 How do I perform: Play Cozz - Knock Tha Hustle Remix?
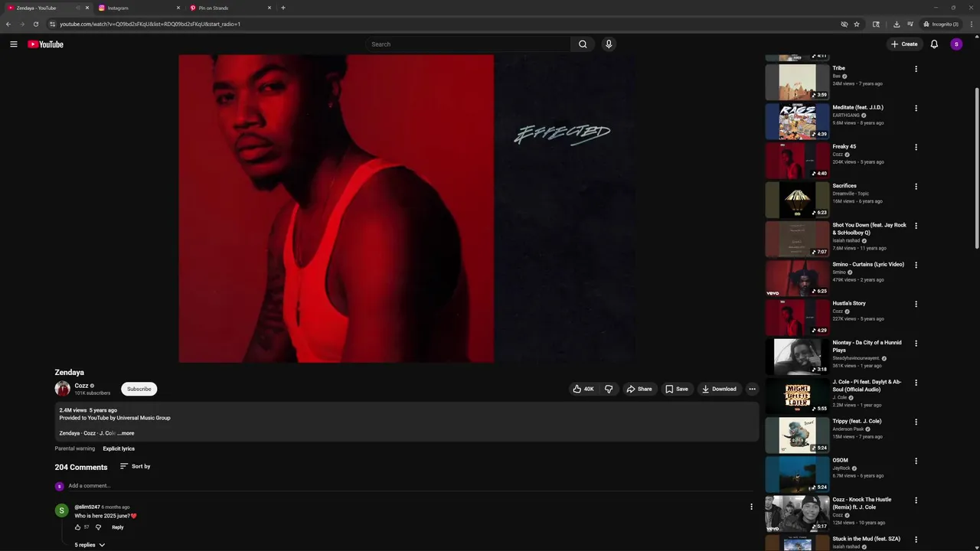pyautogui.click(x=797, y=513)
